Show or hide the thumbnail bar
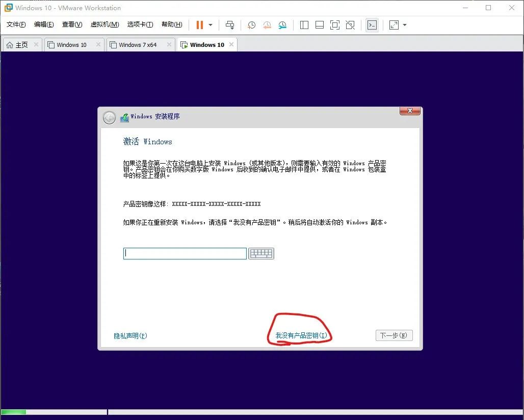Viewport: 524px width, 420px height. coord(320,24)
